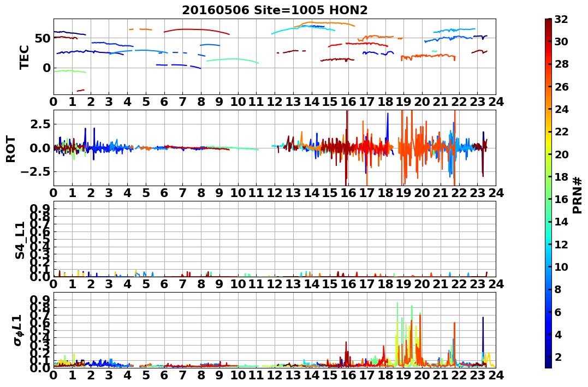
Task: Click hour 16 tick under σφL1 panel
Action: [x=348, y=375]
